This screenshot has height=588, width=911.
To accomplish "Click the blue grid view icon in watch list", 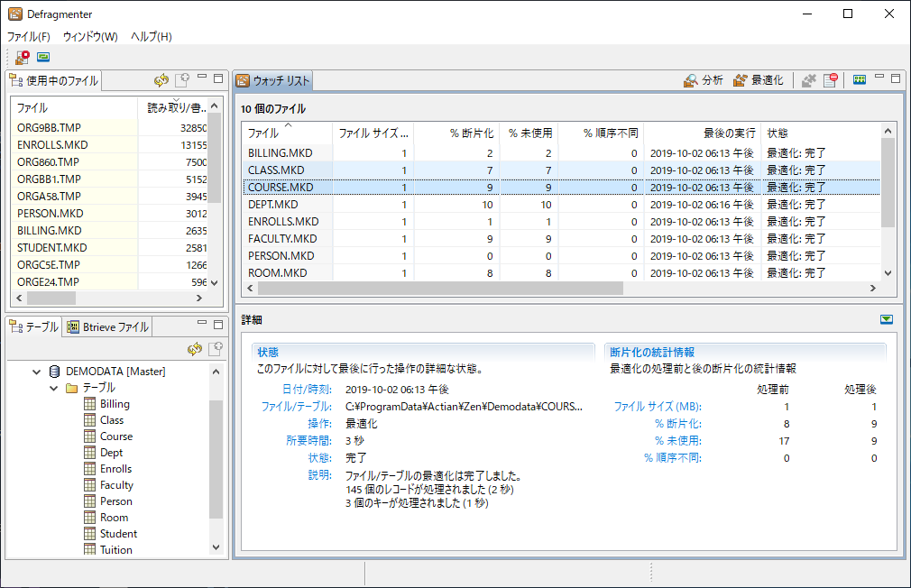I will (860, 79).
